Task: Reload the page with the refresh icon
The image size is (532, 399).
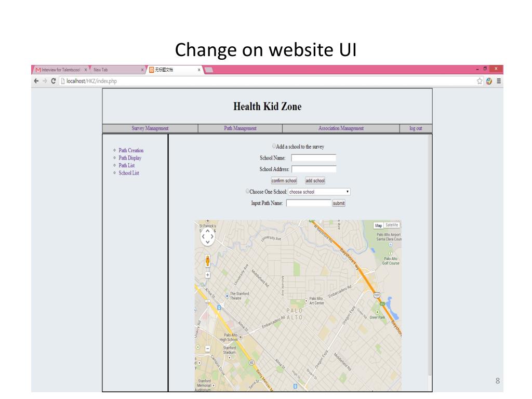Action: [x=54, y=81]
